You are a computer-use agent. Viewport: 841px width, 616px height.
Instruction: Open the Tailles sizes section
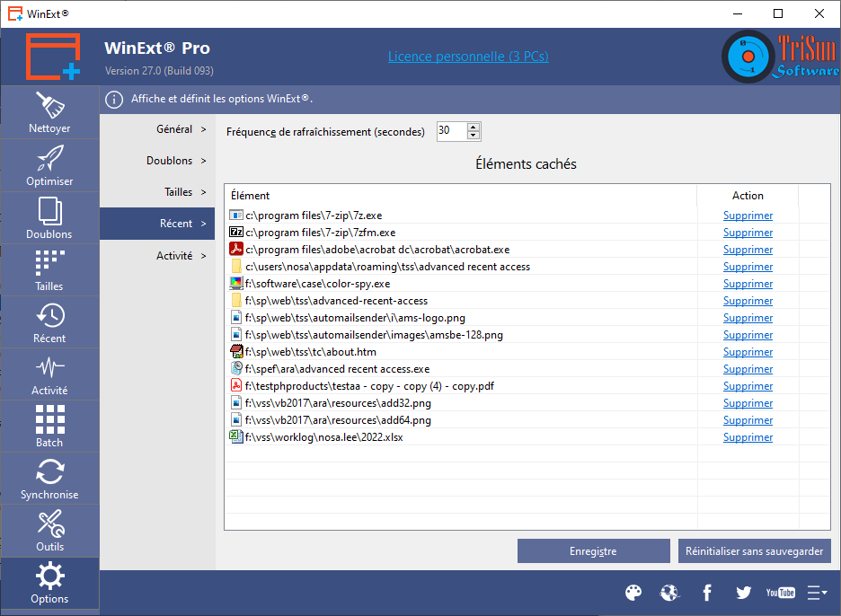coord(49,270)
